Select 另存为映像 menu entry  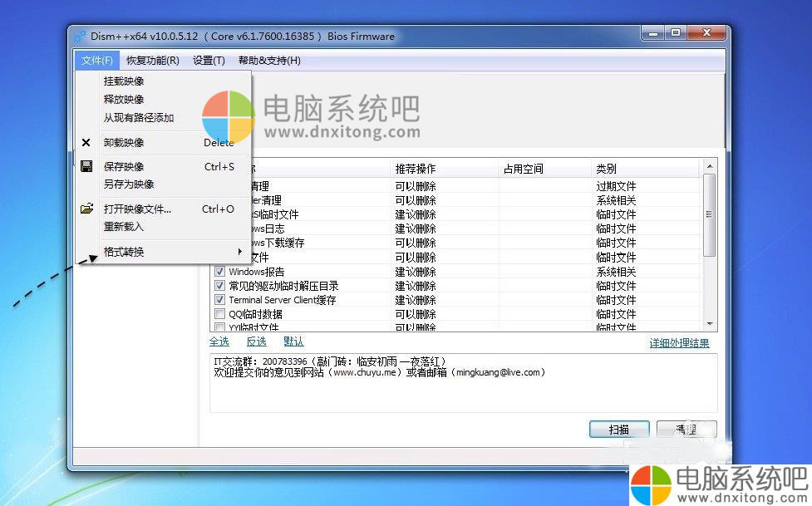(x=129, y=184)
